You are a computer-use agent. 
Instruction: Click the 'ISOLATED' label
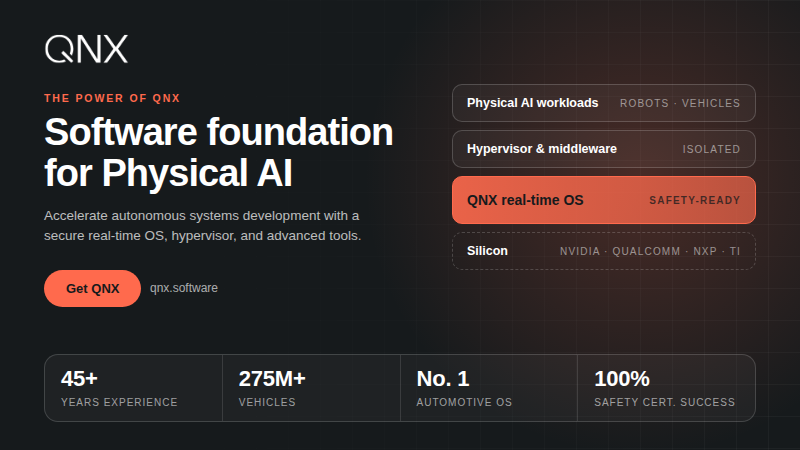point(711,149)
